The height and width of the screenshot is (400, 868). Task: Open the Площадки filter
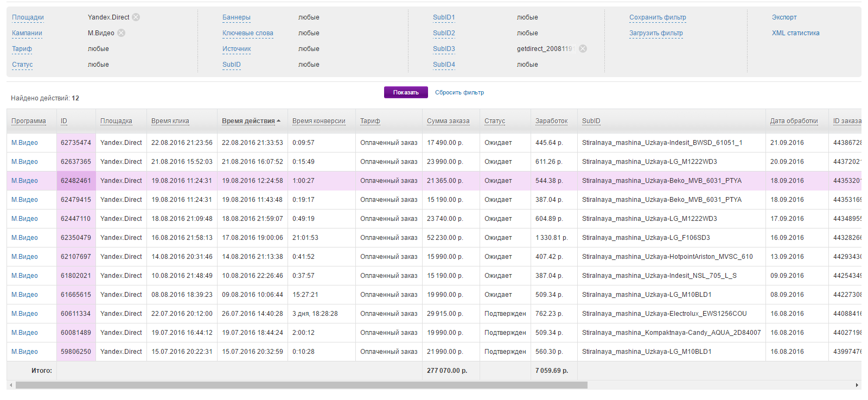[x=28, y=17]
